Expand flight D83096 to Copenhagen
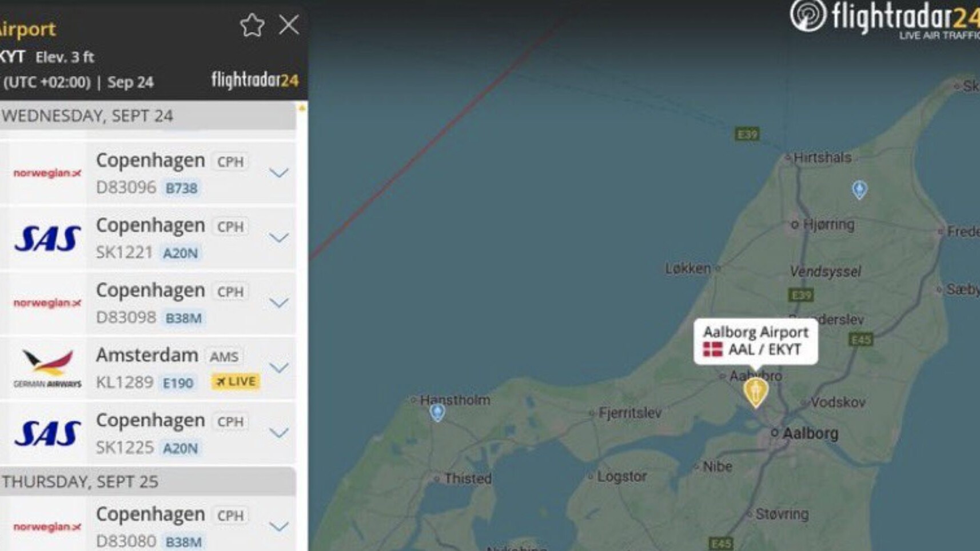Image resolution: width=980 pixels, height=551 pixels. click(278, 173)
